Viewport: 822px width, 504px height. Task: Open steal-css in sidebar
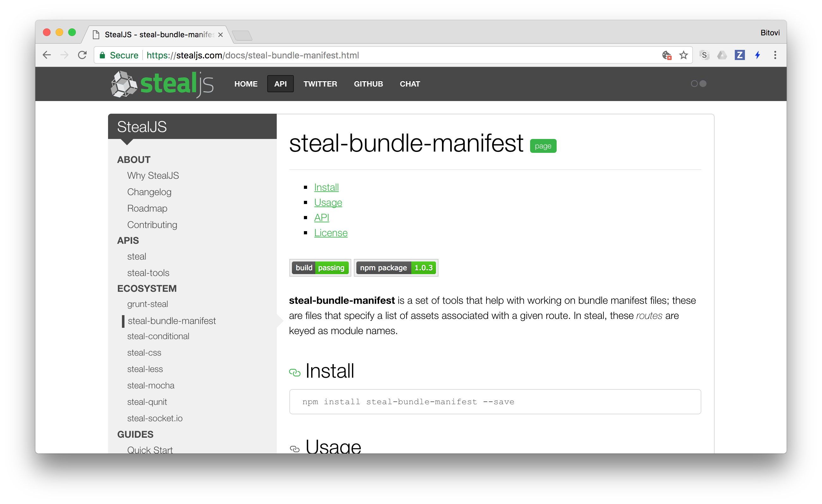144,352
